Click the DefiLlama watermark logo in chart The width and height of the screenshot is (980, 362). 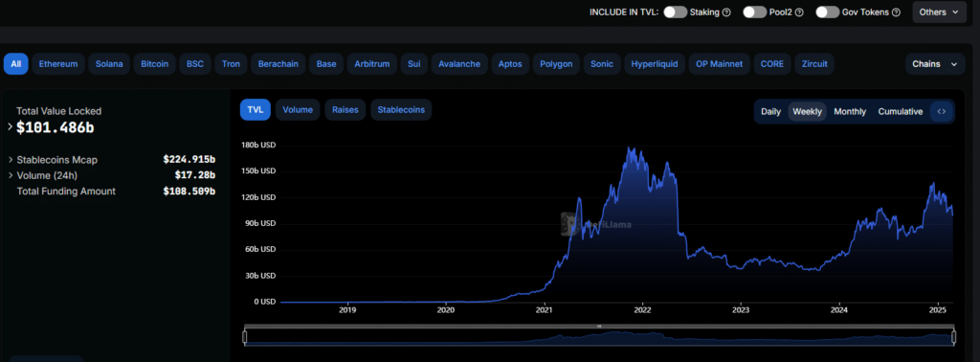tap(595, 224)
